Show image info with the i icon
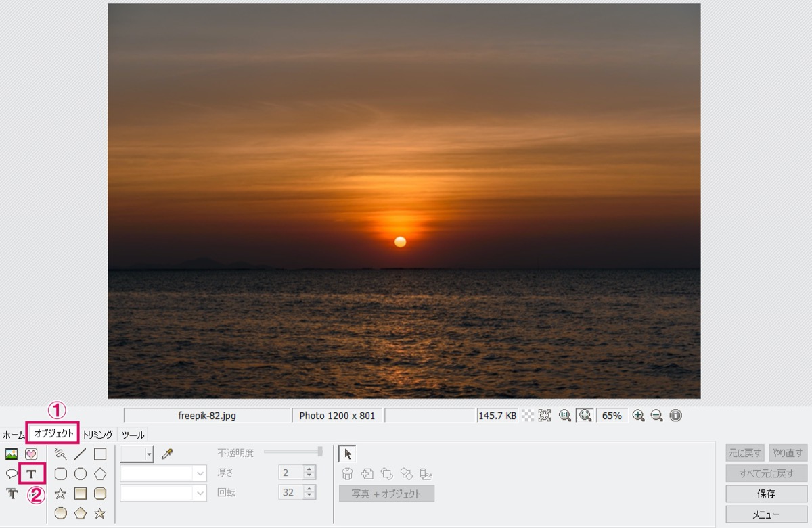This screenshot has width=812, height=528. pos(675,415)
